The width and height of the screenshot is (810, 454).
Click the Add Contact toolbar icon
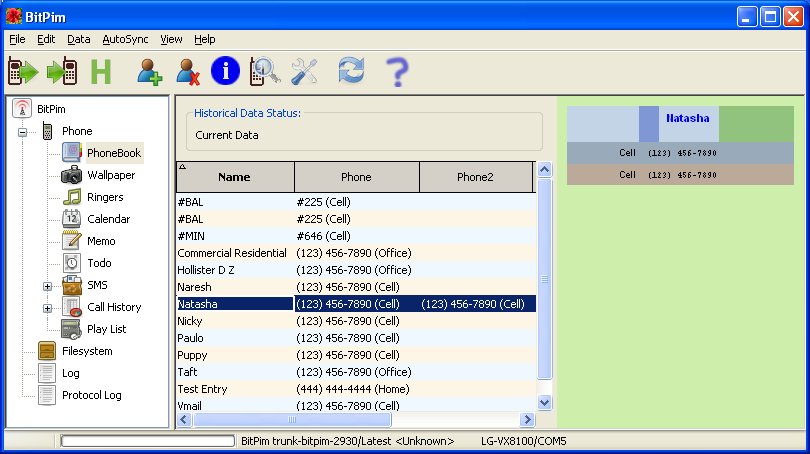click(150, 72)
